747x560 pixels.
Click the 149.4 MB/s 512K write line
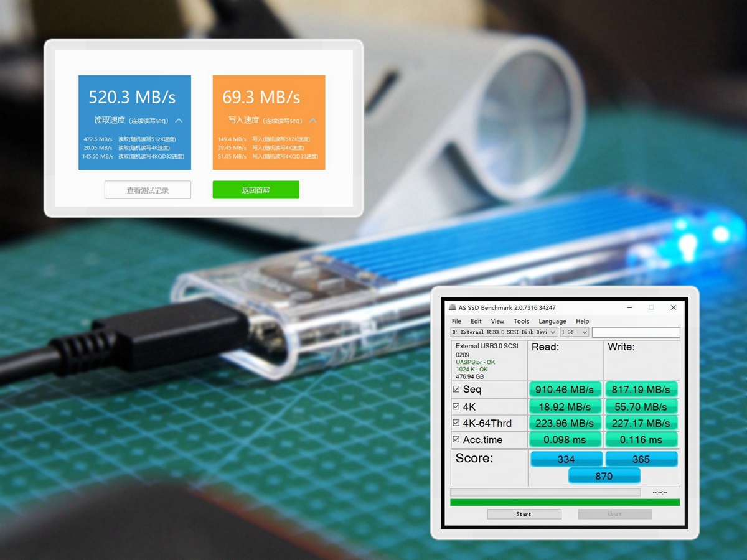coord(264,139)
